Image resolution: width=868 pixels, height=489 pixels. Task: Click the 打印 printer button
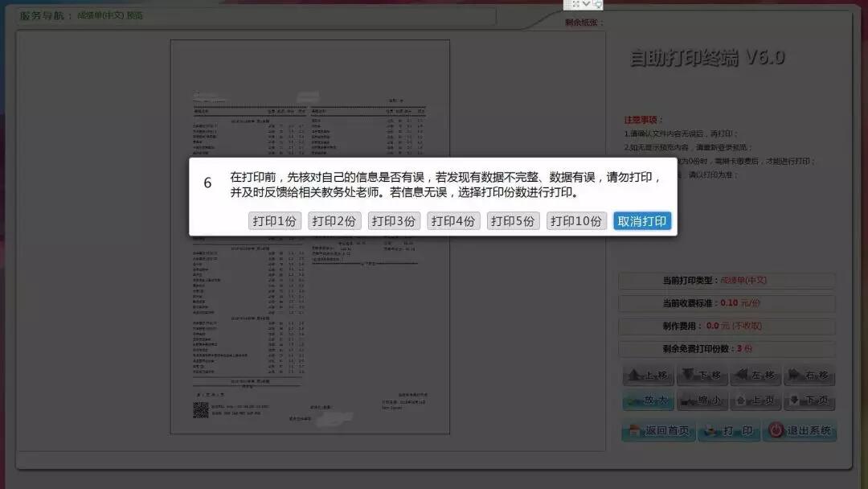pos(729,431)
